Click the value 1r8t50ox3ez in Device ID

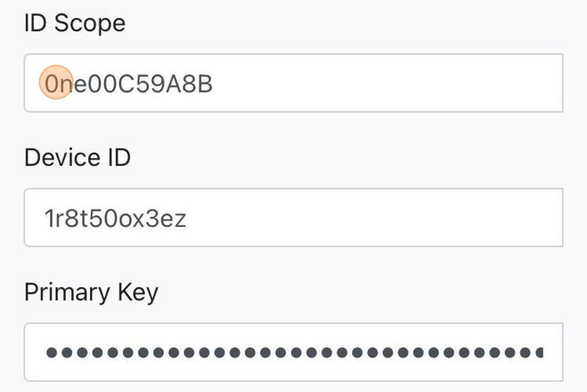(115, 219)
